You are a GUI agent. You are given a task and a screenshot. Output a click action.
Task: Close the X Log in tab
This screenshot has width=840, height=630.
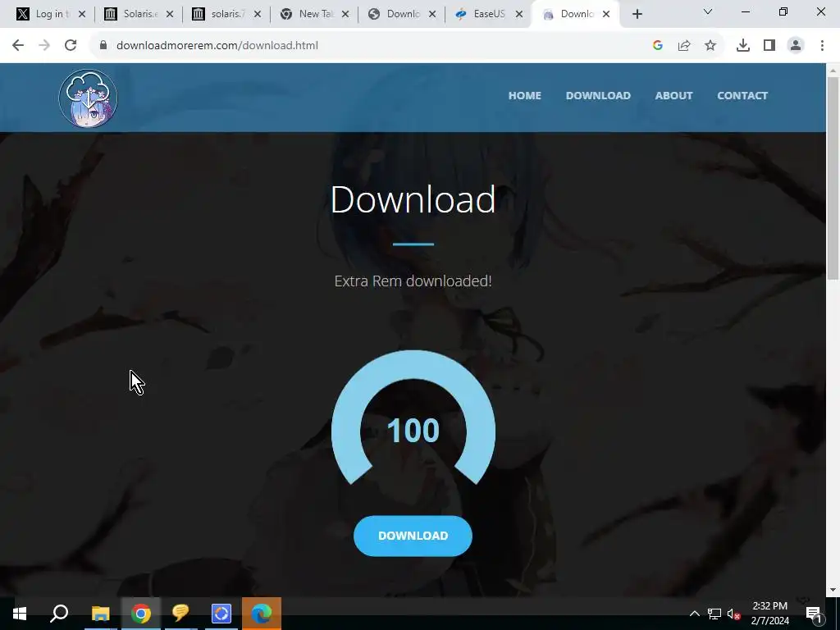coord(82,15)
